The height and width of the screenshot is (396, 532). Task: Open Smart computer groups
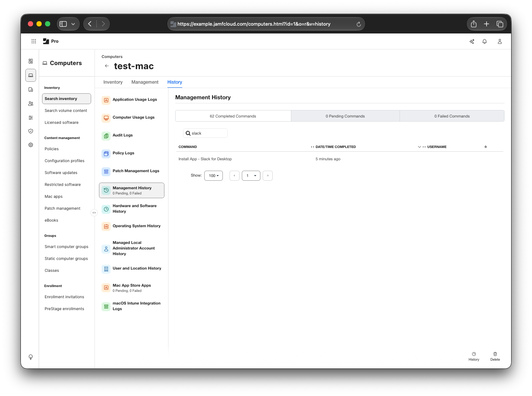(x=67, y=247)
